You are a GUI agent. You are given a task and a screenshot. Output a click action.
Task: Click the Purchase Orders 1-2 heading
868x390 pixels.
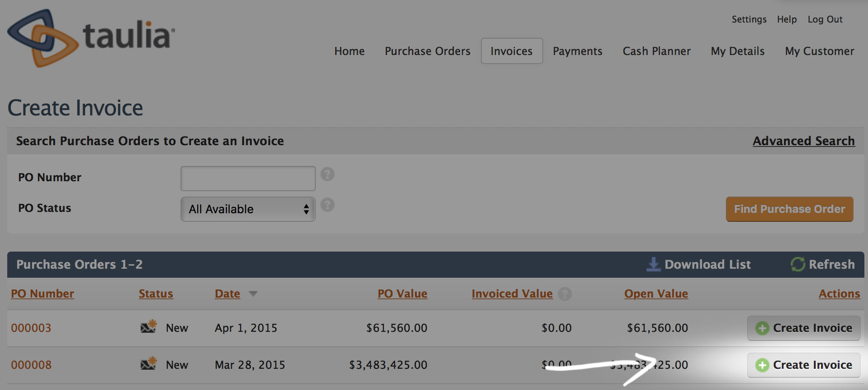(x=79, y=265)
